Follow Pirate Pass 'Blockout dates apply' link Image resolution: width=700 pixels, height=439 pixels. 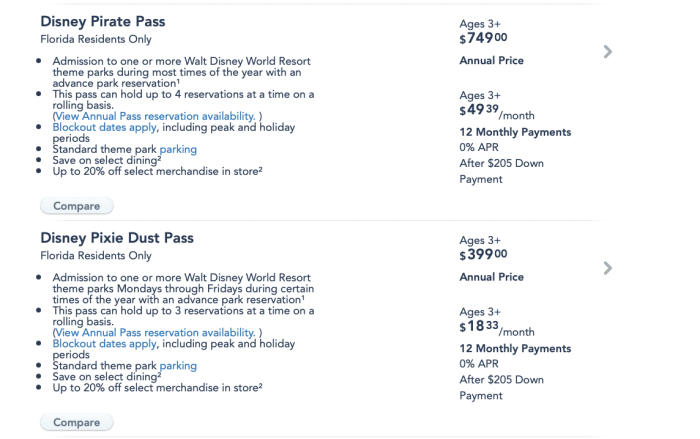(x=105, y=127)
